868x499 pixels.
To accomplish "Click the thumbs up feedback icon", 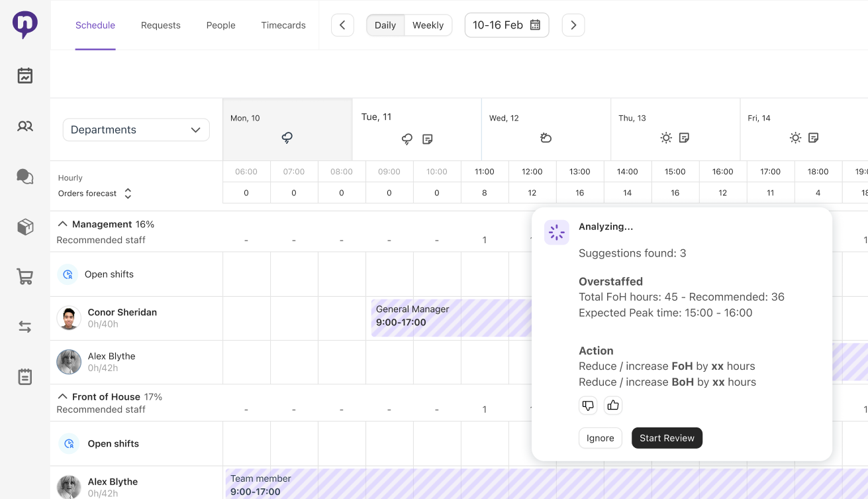I will coord(613,405).
